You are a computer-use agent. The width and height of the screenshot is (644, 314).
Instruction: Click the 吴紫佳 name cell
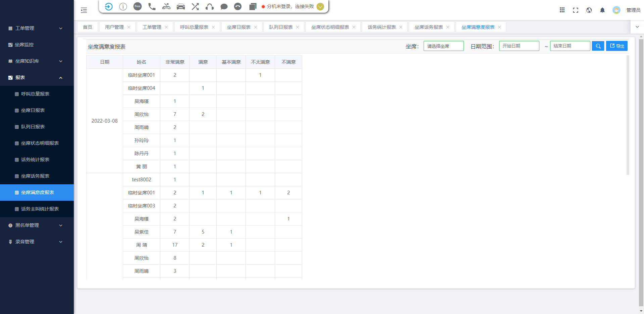click(x=142, y=232)
